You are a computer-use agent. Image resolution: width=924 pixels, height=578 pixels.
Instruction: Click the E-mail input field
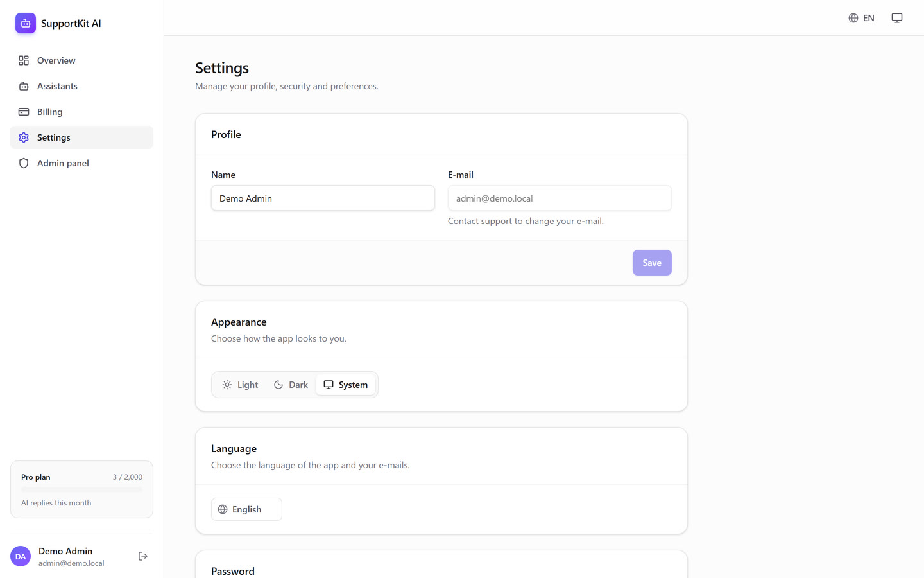(x=560, y=198)
